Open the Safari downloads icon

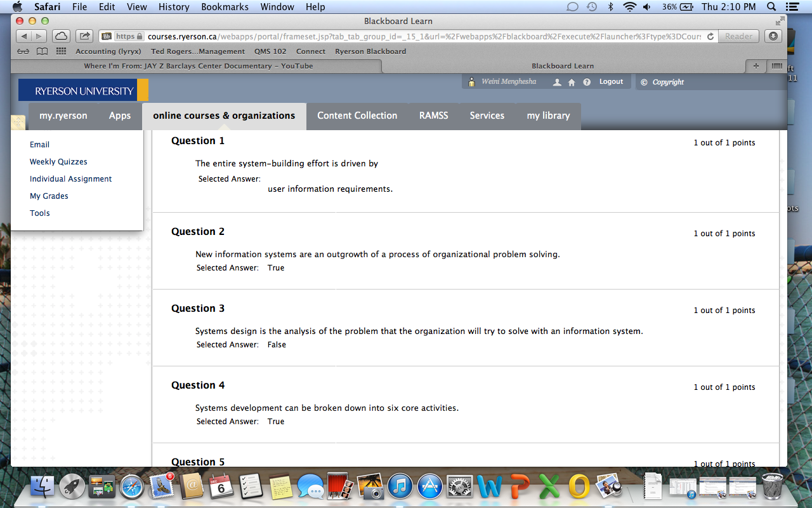point(773,36)
